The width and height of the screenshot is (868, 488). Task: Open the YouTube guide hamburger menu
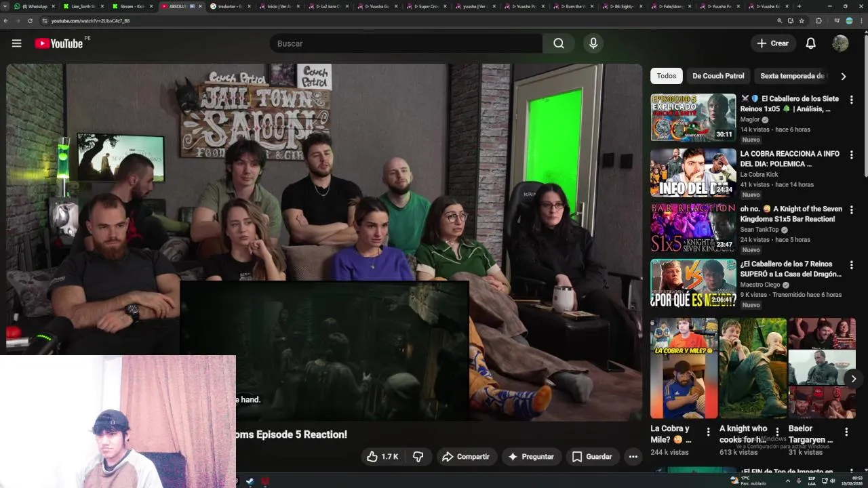click(x=16, y=43)
